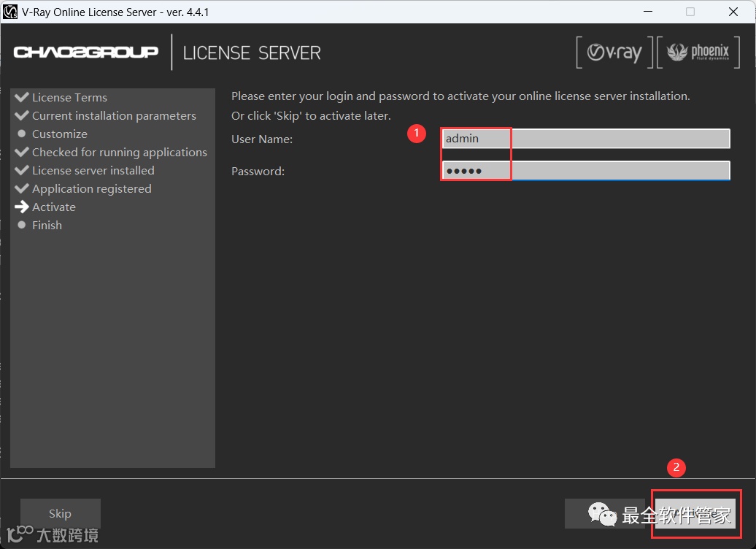The width and height of the screenshot is (756, 549).
Task: Click the checkmark beside License Terms
Action: pyautogui.click(x=22, y=97)
